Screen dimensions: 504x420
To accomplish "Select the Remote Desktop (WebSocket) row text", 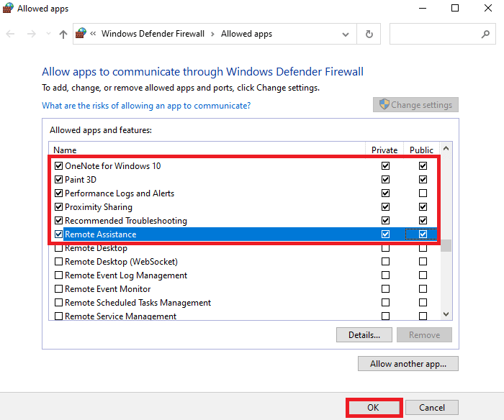I will pyautogui.click(x=121, y=262).
